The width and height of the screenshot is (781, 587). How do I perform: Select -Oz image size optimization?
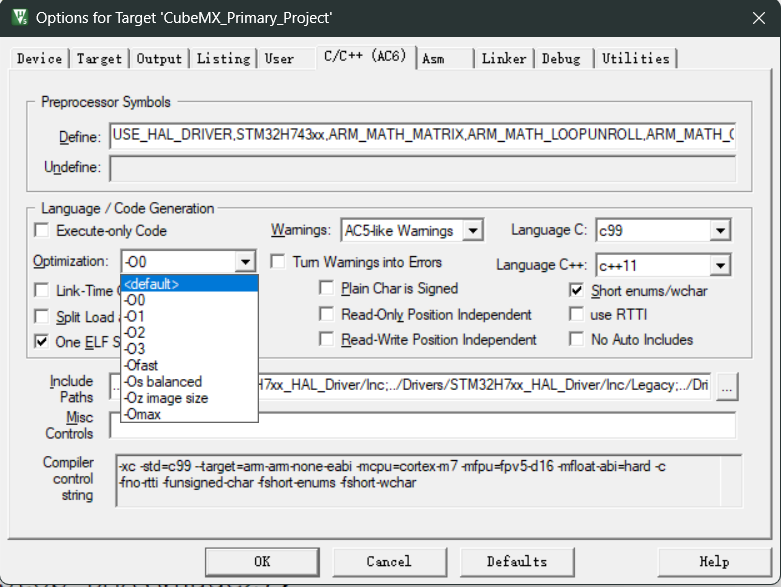tap(189, 398)
